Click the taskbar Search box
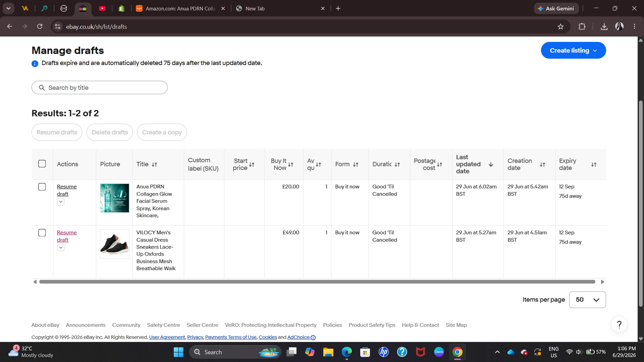 coord(235,352)
